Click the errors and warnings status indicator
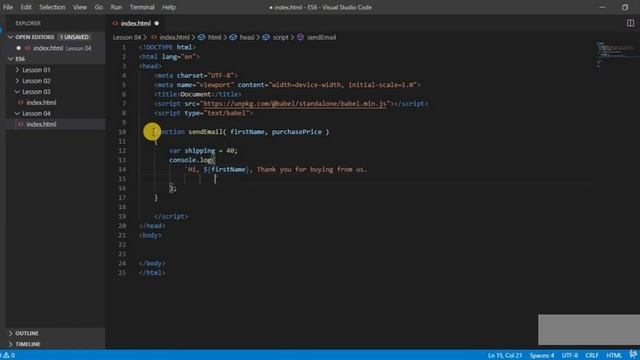640x360 pixels. 8,355
